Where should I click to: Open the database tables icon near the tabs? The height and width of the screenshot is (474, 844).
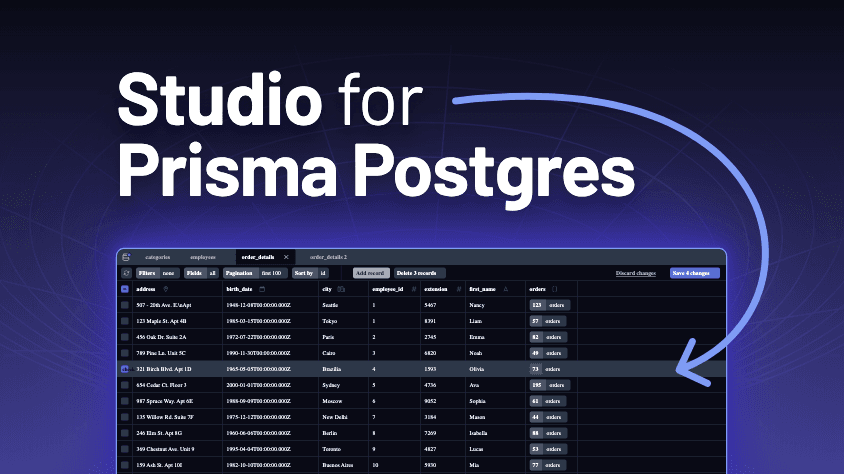click(126, 257)
